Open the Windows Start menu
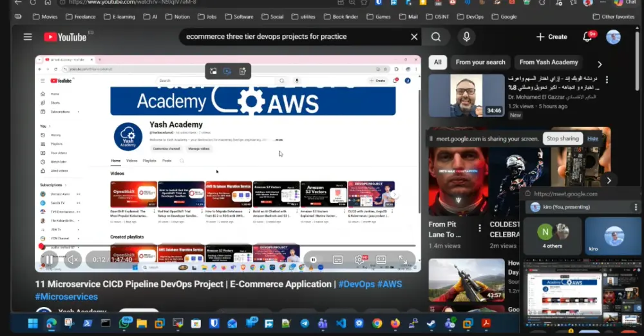 33,324
